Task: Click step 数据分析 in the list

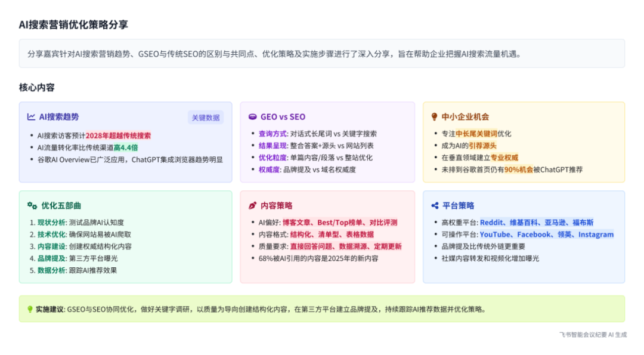Action: coord(51,270)
